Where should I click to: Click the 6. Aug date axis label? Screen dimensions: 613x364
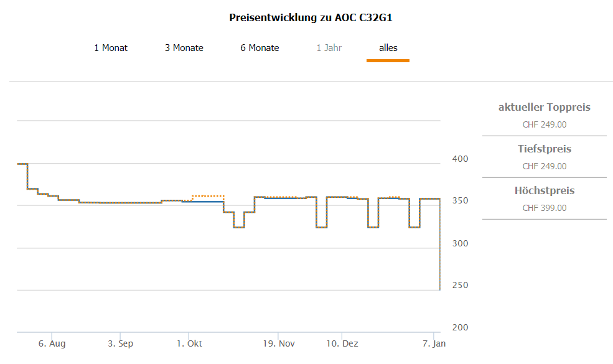(52, 343)
